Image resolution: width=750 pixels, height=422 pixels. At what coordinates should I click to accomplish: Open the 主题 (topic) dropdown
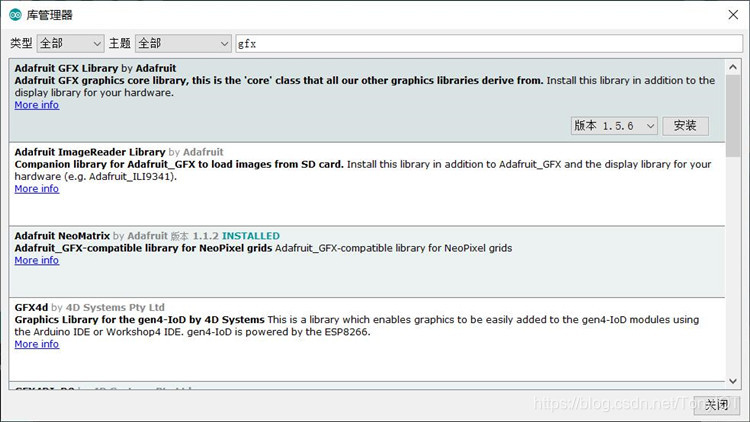pos(184,44)
